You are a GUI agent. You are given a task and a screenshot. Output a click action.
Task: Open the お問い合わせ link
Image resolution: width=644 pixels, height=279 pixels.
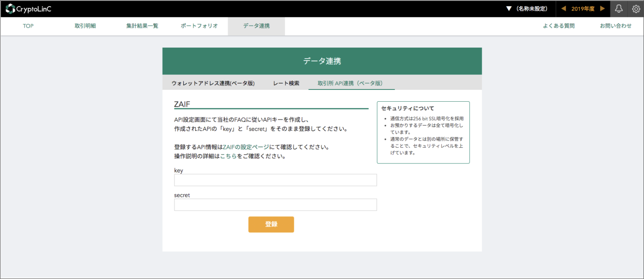(616, 26)
